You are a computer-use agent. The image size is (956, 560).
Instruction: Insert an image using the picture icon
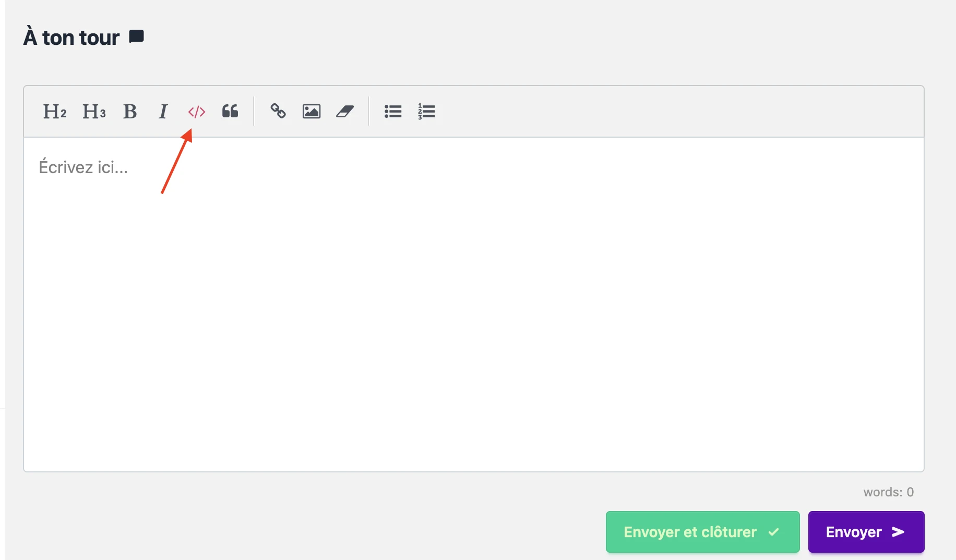[312, 112]
